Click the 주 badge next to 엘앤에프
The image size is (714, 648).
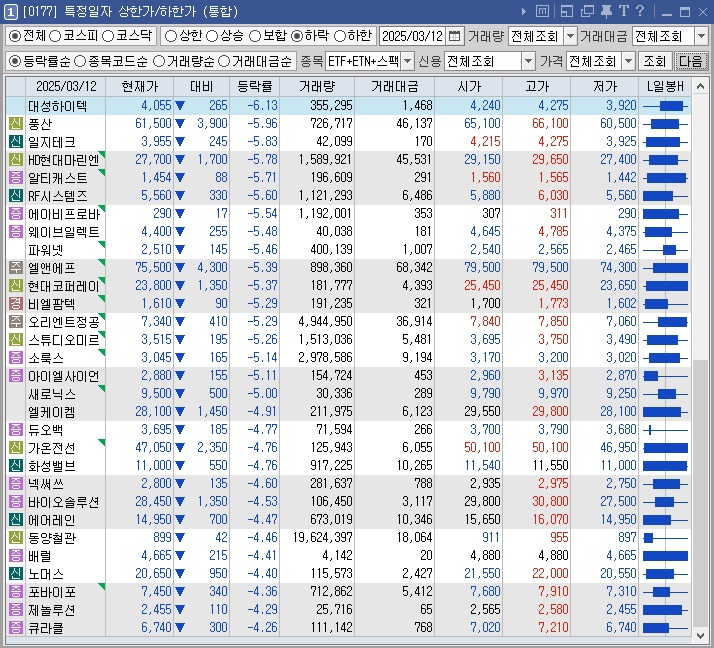click(15, 267)
